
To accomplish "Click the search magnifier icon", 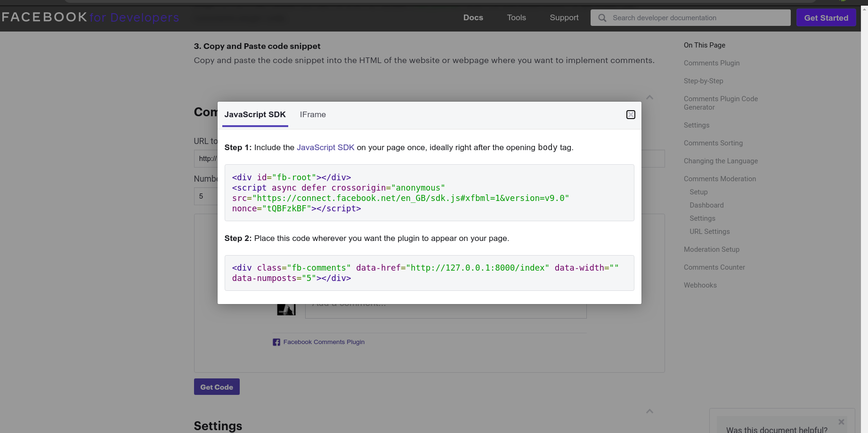I will (602, 18).
